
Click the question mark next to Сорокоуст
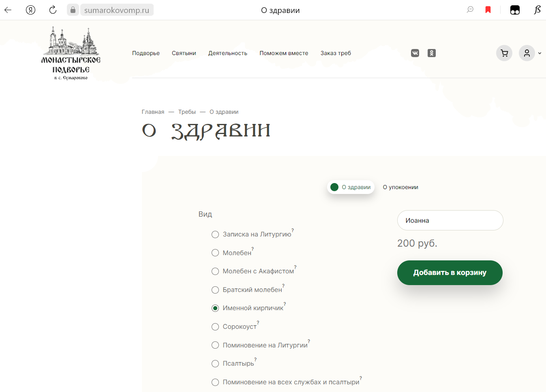258,322
